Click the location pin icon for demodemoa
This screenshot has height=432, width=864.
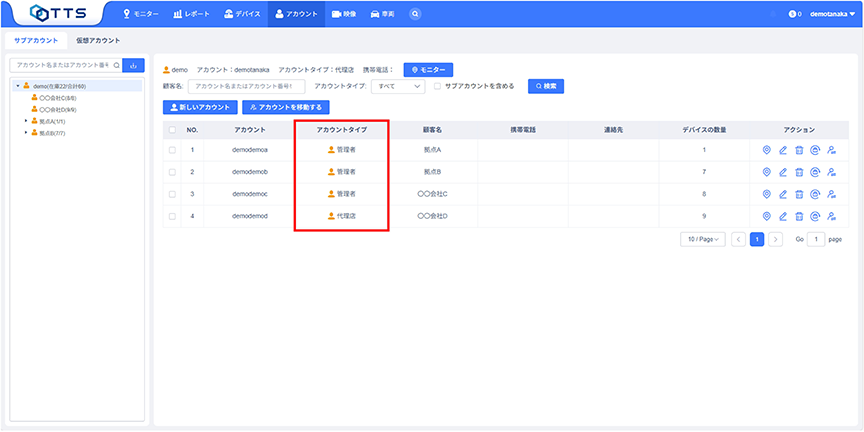767,150
